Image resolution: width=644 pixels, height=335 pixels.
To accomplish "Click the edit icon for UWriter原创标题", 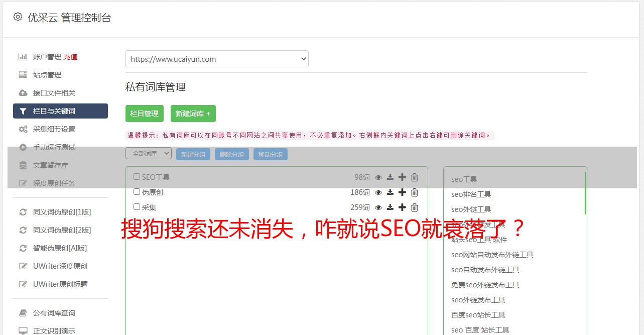I will pos(23,284).
